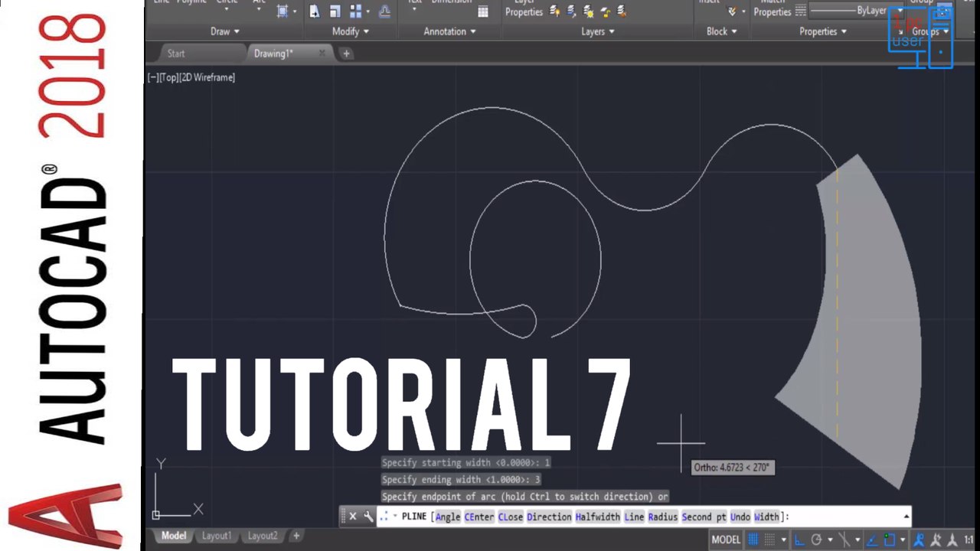Click the polar tracking icon
Screen dimensions: 980x551
pyautogui.click(x=817, y=540)
